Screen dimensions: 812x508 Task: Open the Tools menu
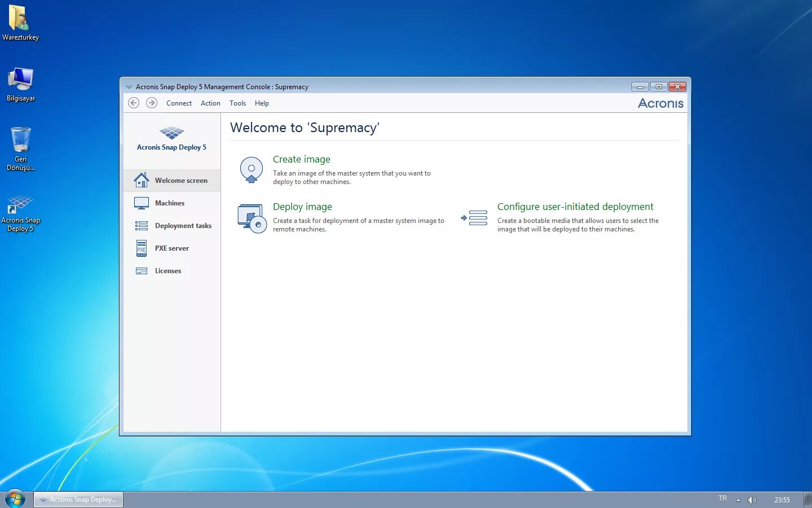tap(237, 103)
